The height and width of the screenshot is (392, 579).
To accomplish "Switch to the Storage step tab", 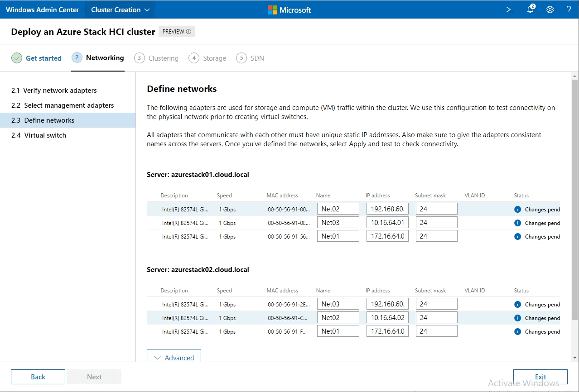I will [207, 58].
